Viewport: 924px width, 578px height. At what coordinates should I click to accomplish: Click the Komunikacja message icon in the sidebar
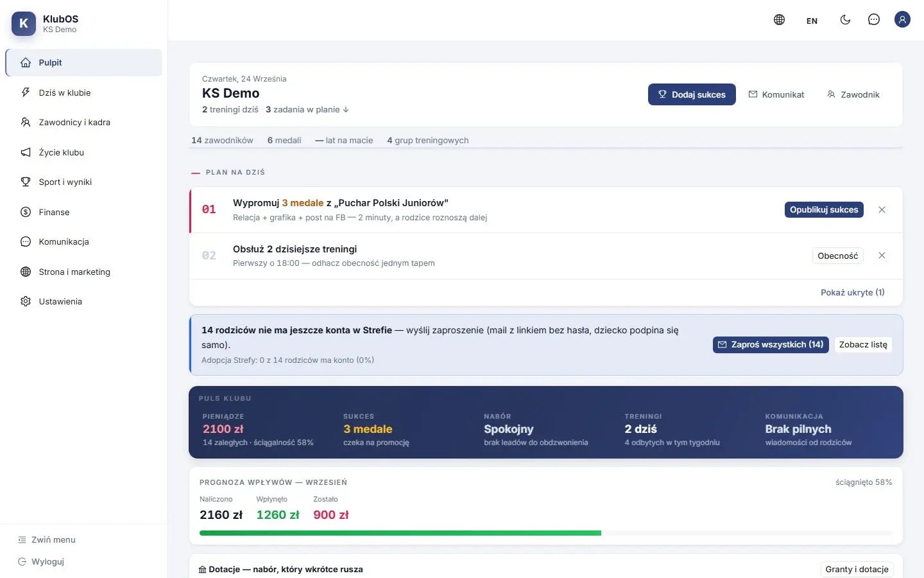click(x=26, y=241)
